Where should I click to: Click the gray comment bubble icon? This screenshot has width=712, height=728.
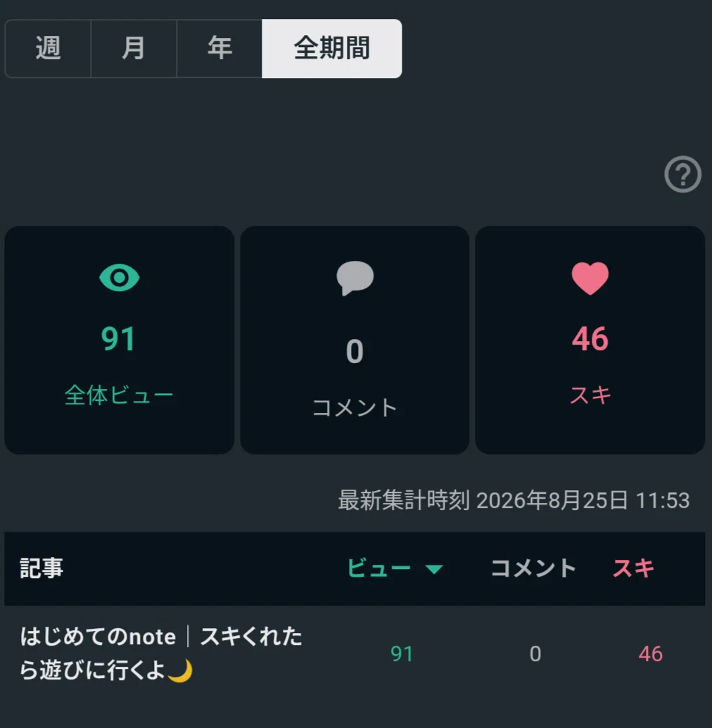[355, 278]
